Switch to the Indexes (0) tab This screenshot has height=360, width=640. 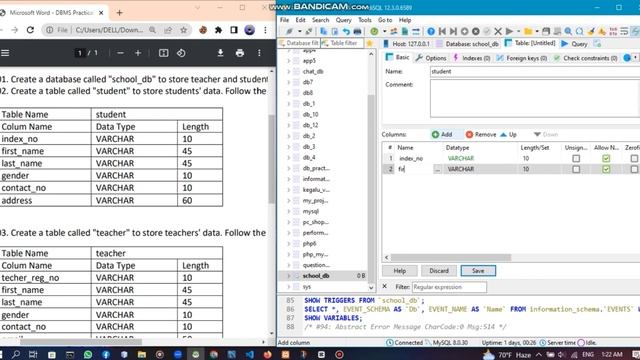[x=472, y=58]
